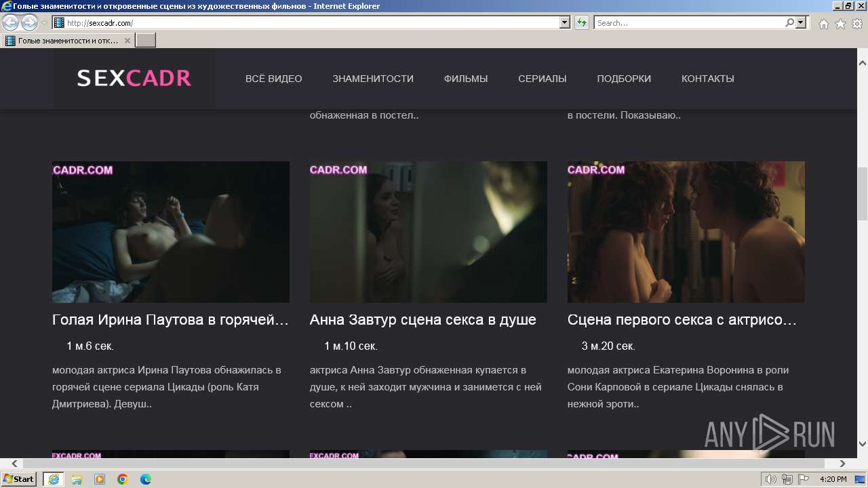The width and height of the screenshot is (868, 488).
Task: Open a new blank tab button
Action: [x=146, y=41]
